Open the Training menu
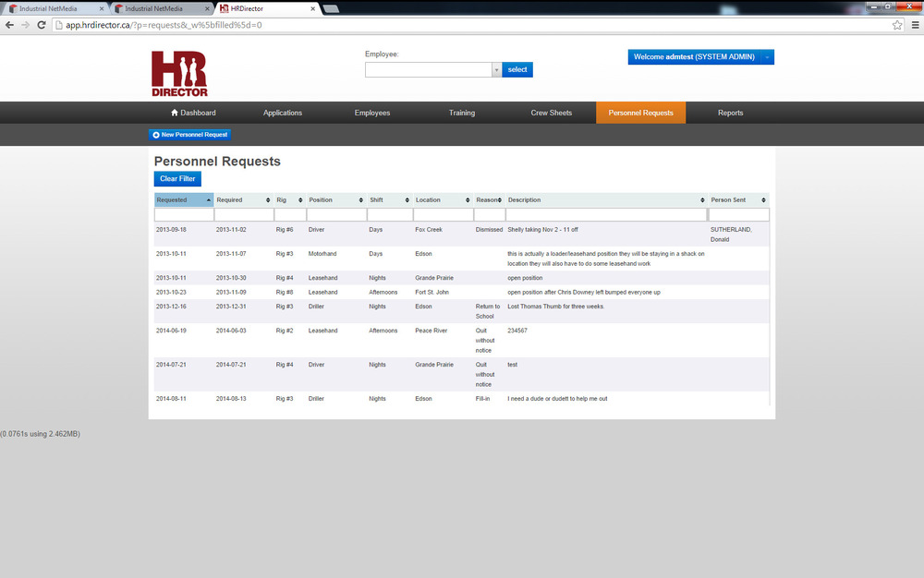 pos(462,113)
